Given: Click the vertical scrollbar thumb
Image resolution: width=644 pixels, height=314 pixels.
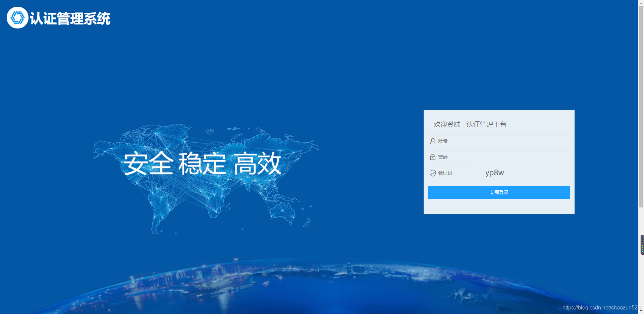Looking at the screenshot, I should 641,107.
